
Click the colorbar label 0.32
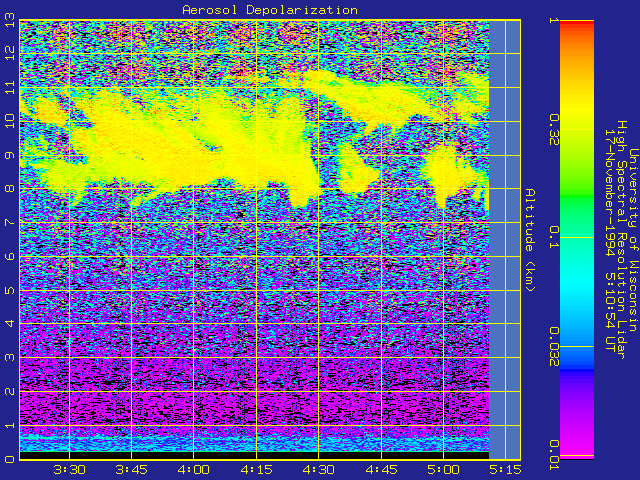click(554, 130)
